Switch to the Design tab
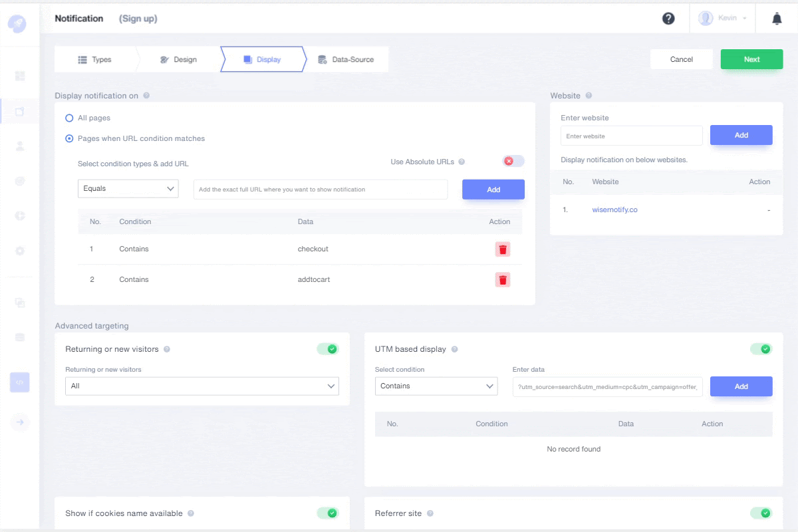This screenshot has width=798, height=532. (x=178, y=60)
